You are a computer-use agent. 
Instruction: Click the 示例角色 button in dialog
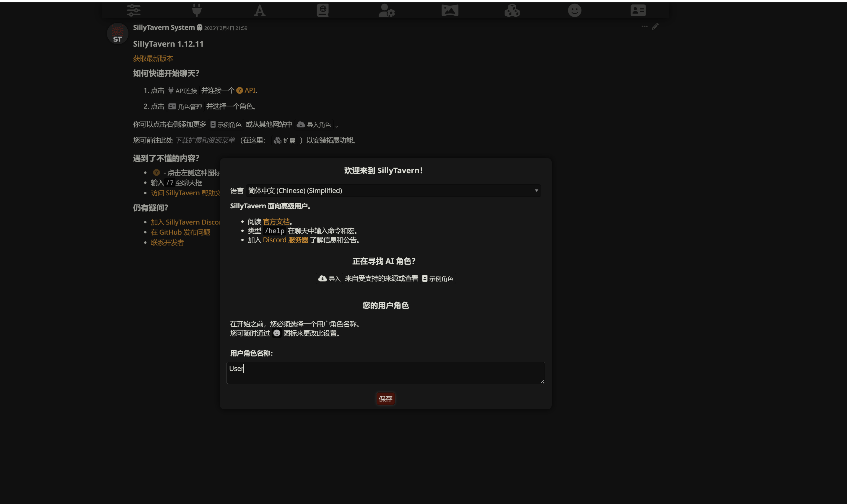(437, 279)
